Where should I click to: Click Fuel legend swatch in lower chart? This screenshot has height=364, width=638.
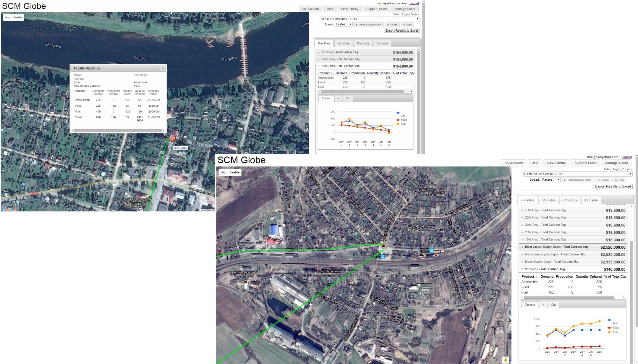click(x=609, y=332)
